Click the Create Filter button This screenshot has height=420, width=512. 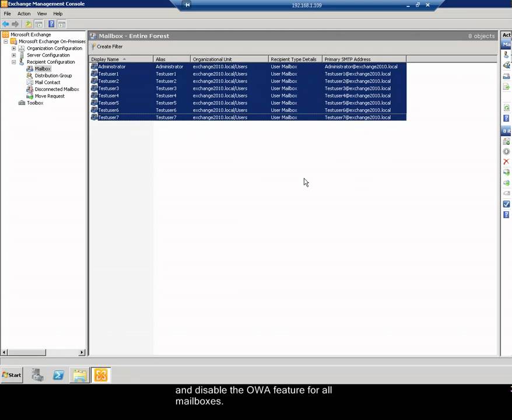[x=107, y=47]
